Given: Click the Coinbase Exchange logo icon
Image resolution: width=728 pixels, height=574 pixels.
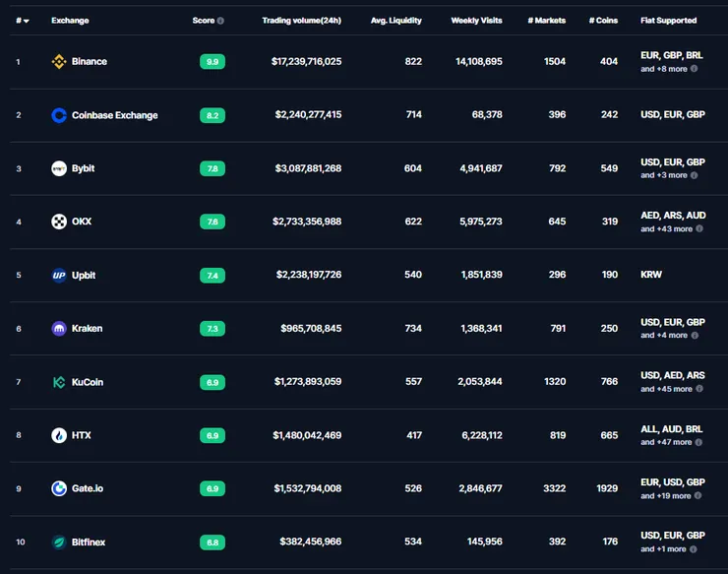Looking at the screenshot, I should [59, 115].
